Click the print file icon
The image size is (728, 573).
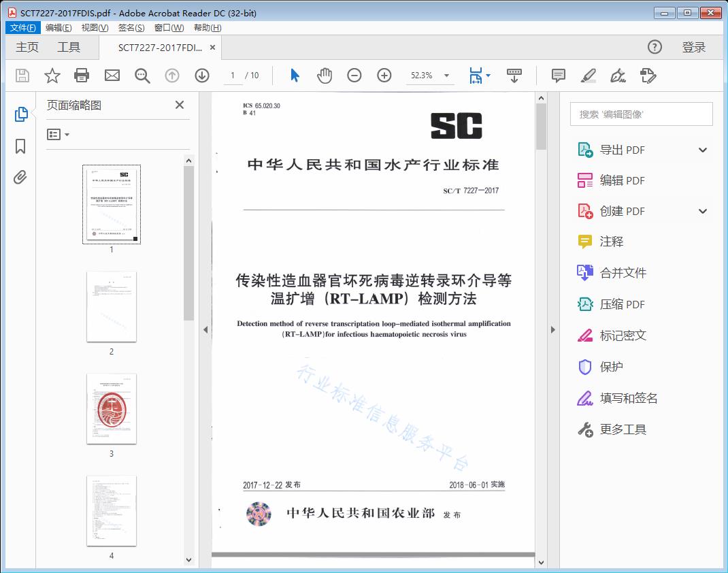[x=82, y=76]
